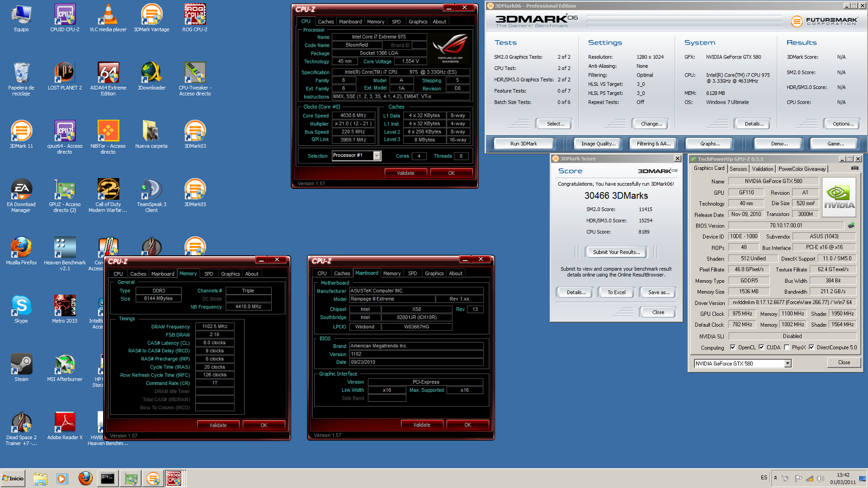Open VLC media player desktop icon
The width and height of the screenshot is (868, 488).
click(x=108, y=17)
